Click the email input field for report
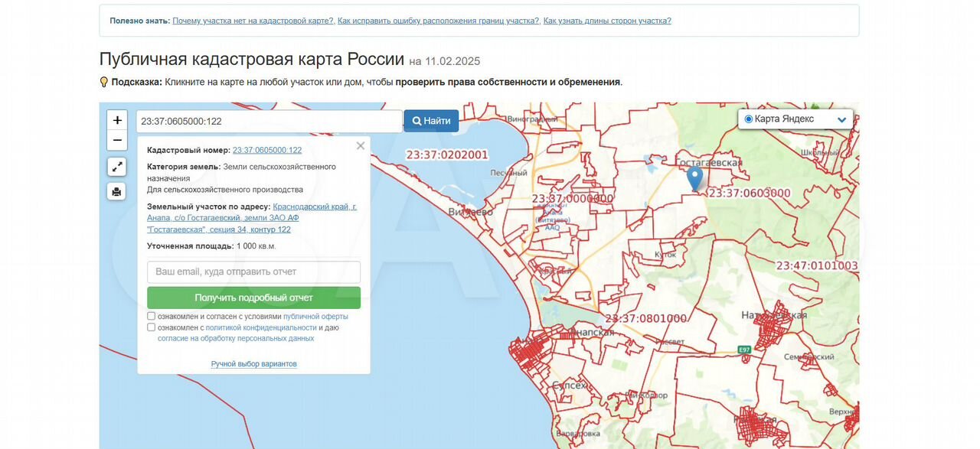 (x=253, y=272)
